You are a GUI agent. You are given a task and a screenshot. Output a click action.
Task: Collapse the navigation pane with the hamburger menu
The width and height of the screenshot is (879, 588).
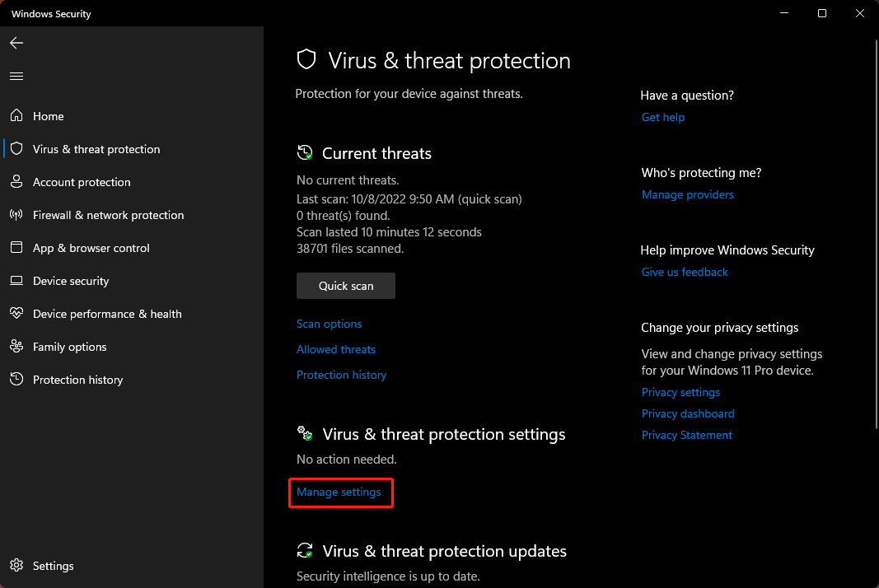[16, 76]
